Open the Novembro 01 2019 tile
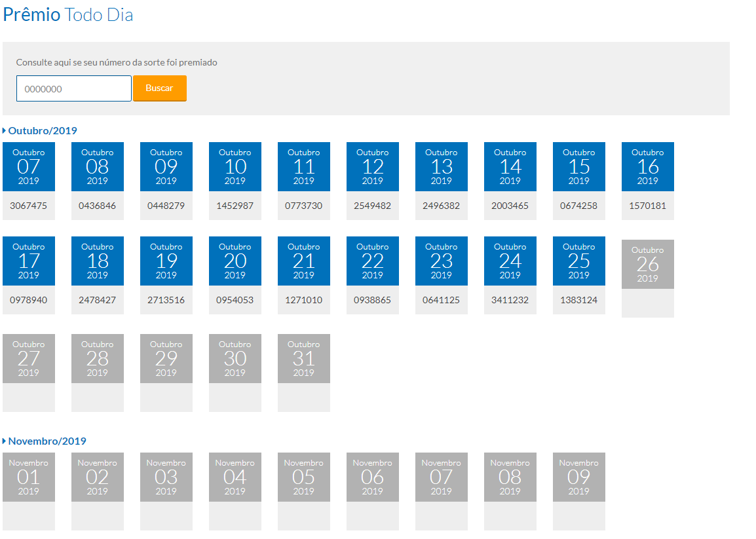 click(29, 477)
